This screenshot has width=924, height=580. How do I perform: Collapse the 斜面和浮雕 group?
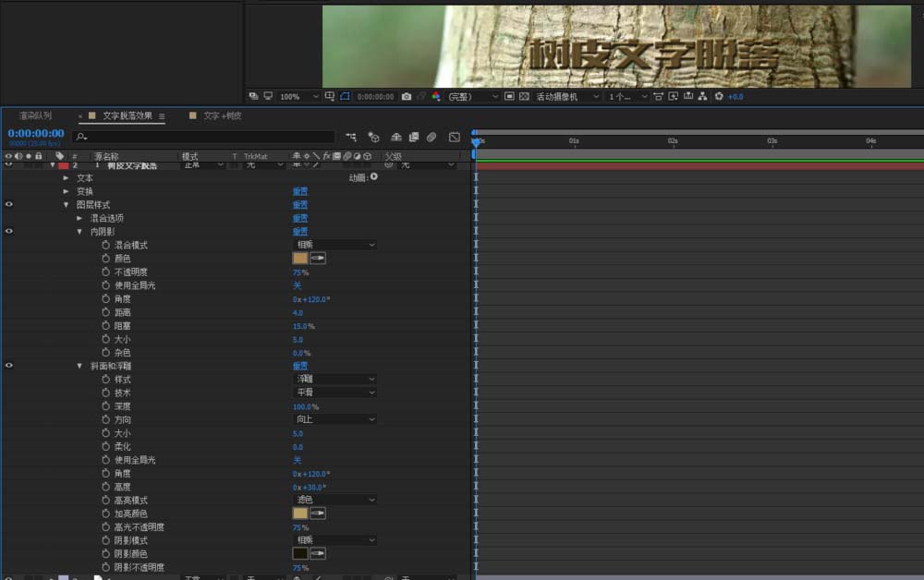click(x=79, y=367)
